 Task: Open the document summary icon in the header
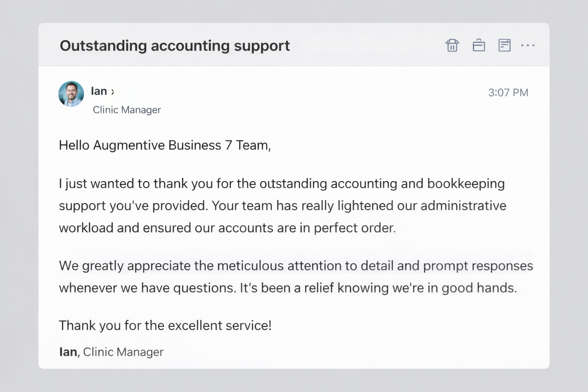tap(505, 45)
